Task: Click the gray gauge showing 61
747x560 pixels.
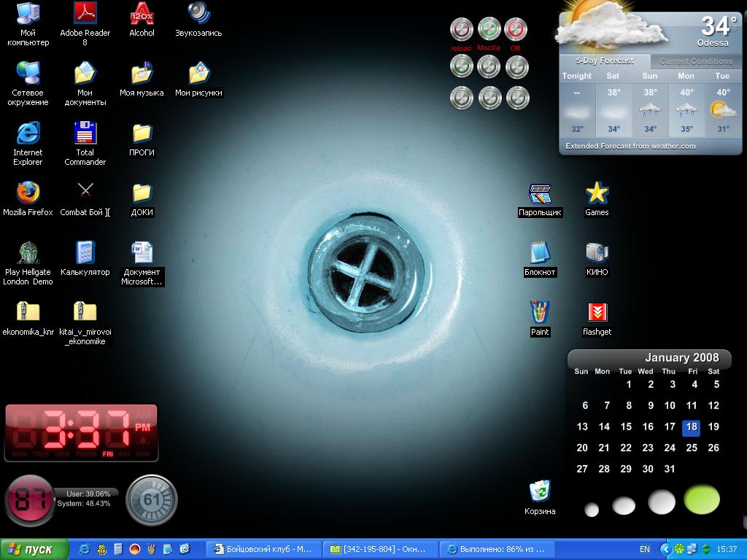Action: click(152, 500)
